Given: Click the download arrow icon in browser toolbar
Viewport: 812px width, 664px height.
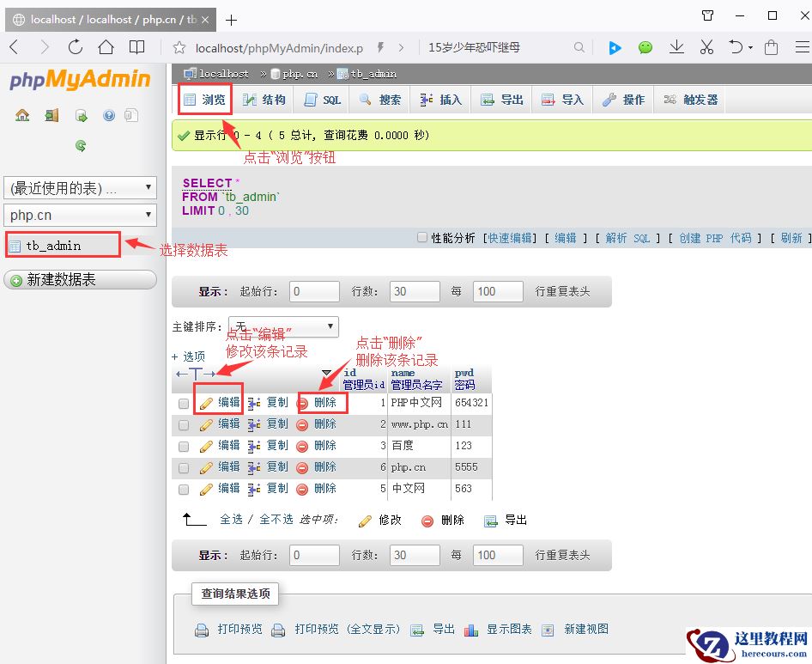Looking at the screenshot, I should 676,47.
